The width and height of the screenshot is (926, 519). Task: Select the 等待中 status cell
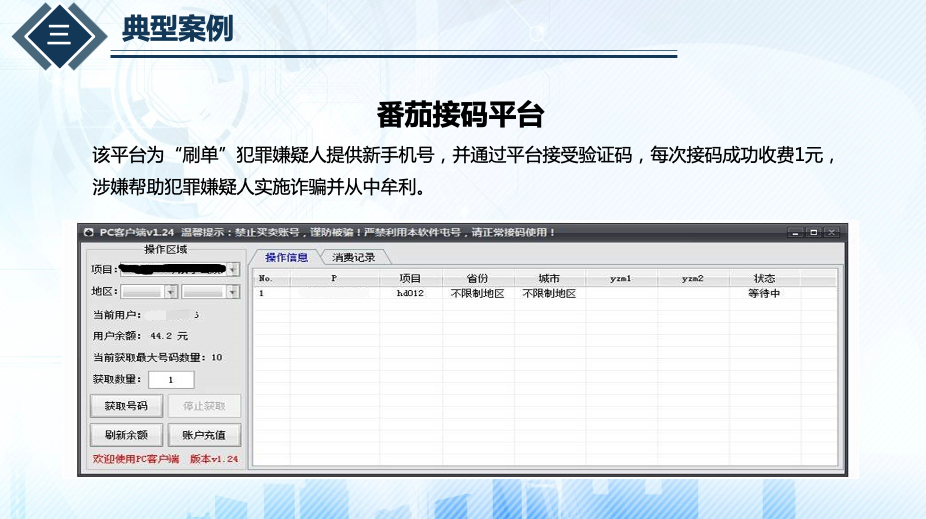point(763,294)
